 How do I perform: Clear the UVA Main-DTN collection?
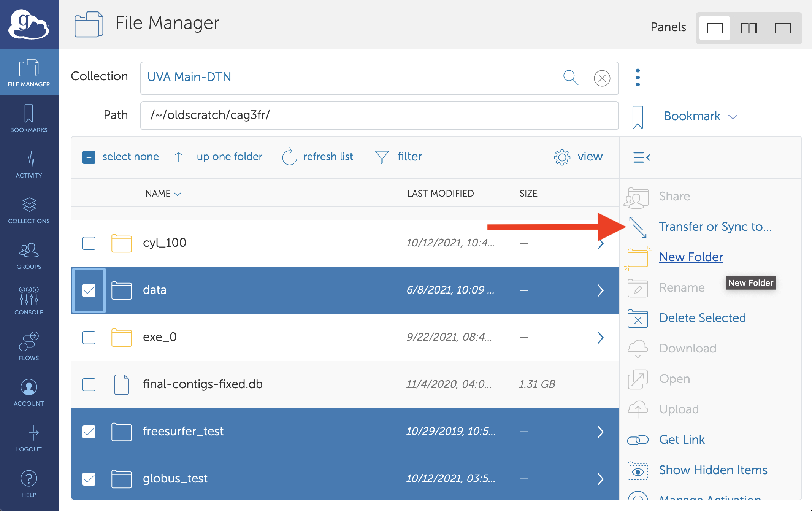(602, 78)
